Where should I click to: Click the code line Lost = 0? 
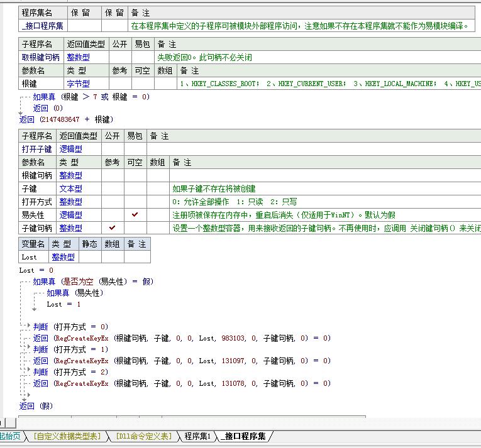(36, 270)
